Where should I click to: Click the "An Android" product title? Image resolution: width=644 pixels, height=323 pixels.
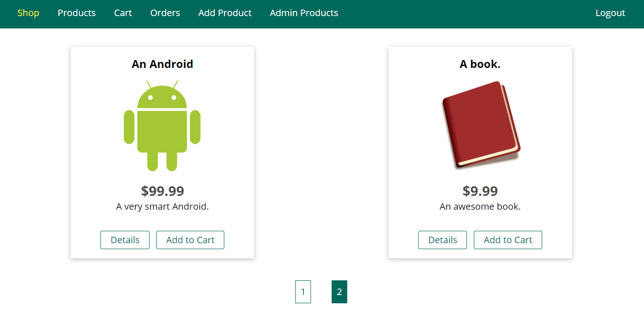pyautogui.click(x=162, y=64)
